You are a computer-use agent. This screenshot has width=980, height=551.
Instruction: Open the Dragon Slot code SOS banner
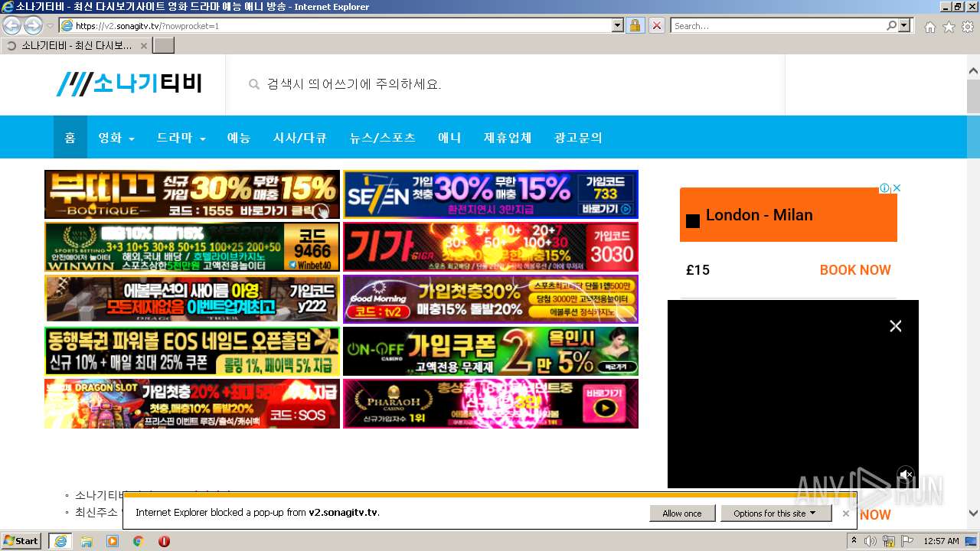tap(192, 403)
